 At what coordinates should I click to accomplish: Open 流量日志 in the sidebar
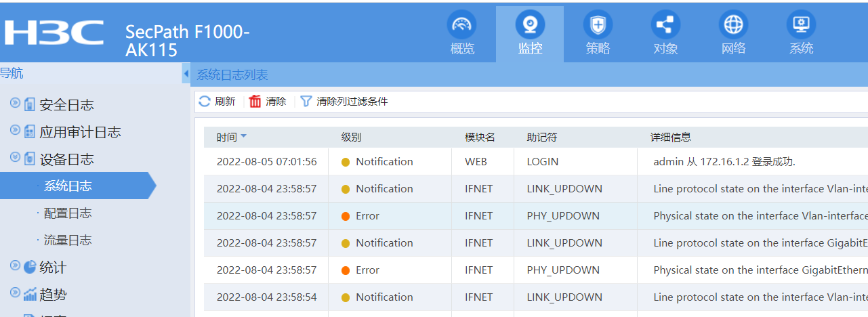pos(68,240)
